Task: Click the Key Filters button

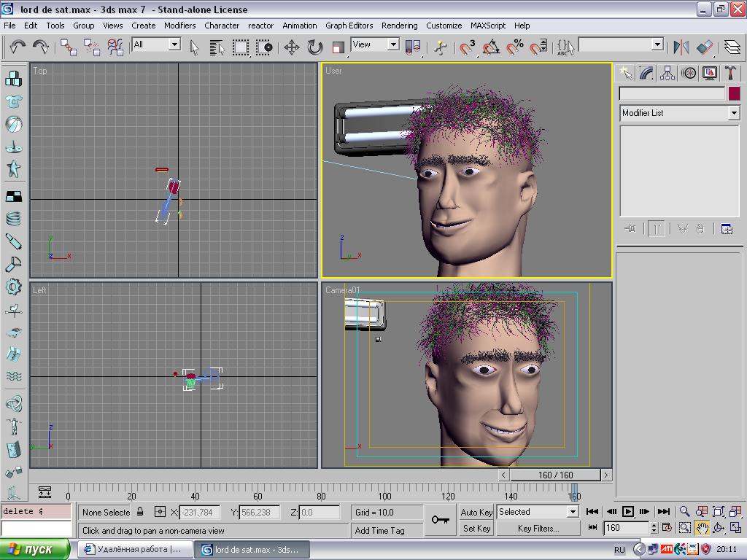Action: [x=538, y=529]
